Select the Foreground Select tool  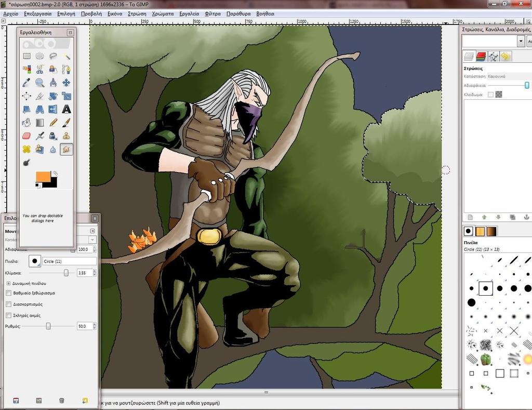pos(53,69)
